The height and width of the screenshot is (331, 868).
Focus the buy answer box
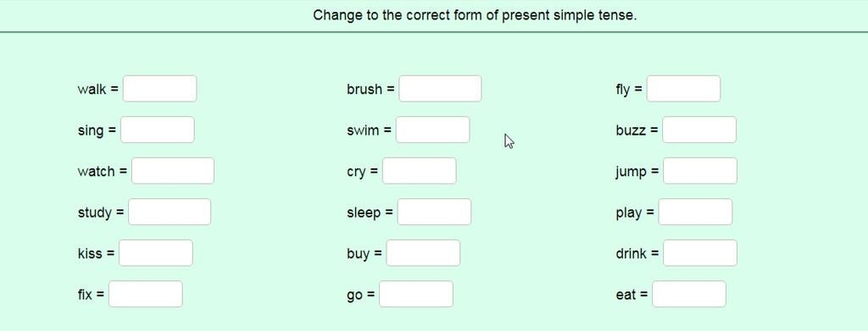[x=423, y=252]
